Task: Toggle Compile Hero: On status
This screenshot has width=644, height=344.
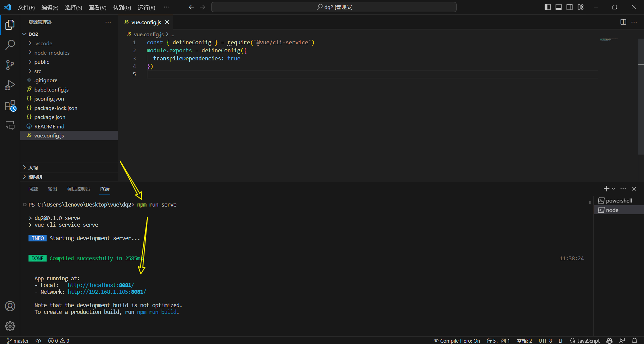Action: pos(457,341)
